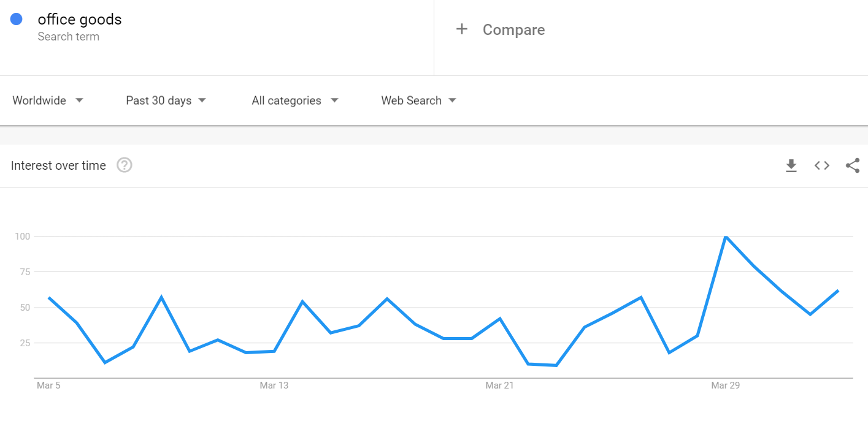Click the plus icon beside Compare

pyautogui.click(x=461, y=29)
